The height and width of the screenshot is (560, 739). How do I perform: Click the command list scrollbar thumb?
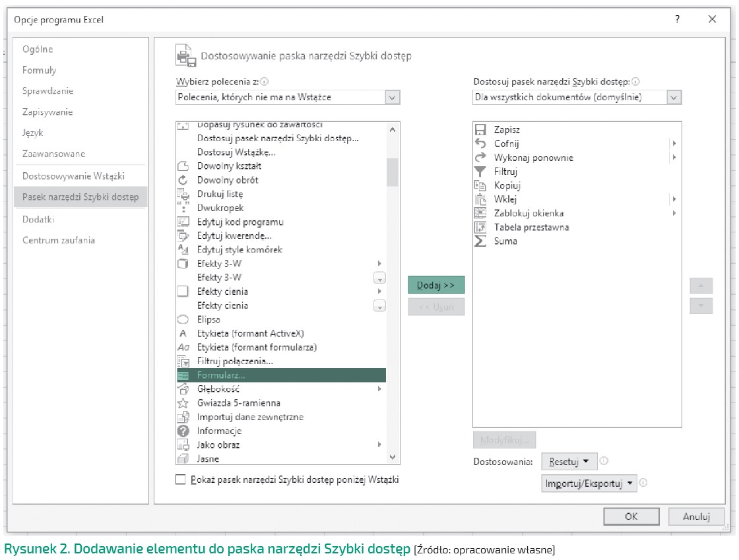pos(393,172)
